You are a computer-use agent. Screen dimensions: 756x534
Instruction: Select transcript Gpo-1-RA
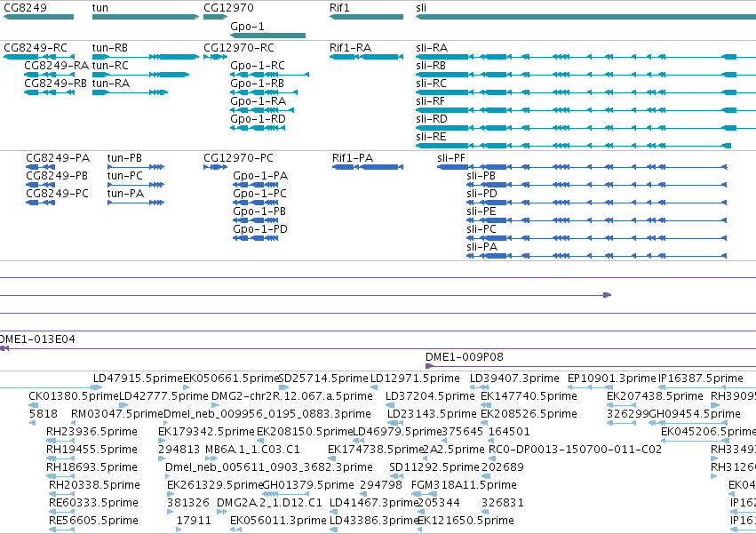[x=262, y=110]
